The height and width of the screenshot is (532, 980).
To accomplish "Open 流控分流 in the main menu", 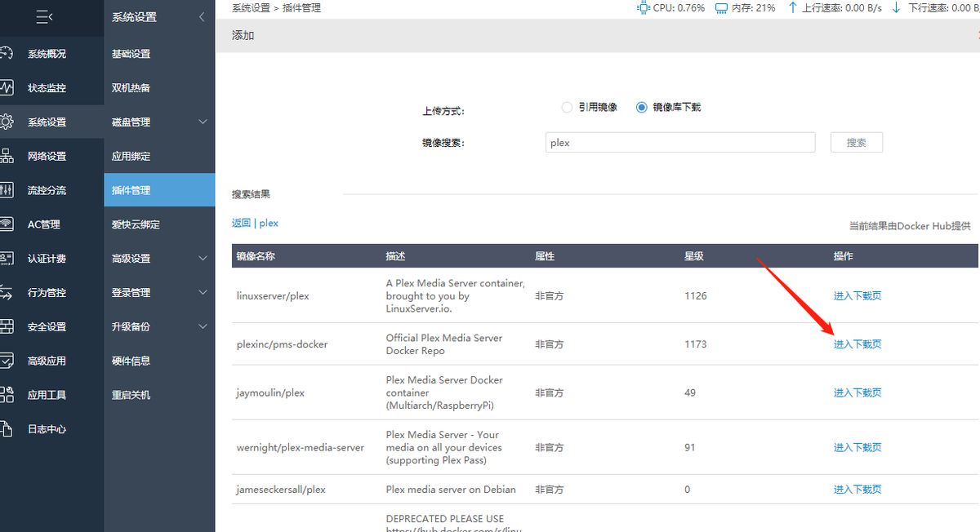I will coord(47,190).
